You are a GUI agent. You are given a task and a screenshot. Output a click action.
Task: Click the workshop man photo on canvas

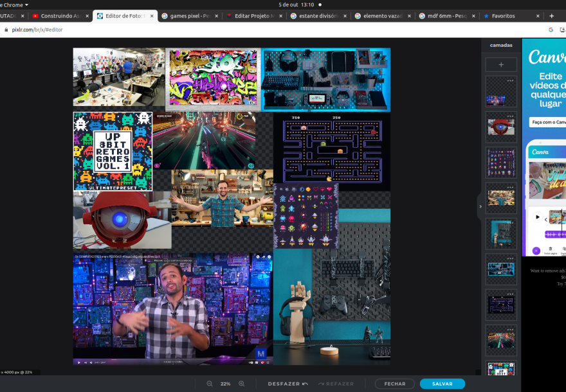click(x=223, y=198)
